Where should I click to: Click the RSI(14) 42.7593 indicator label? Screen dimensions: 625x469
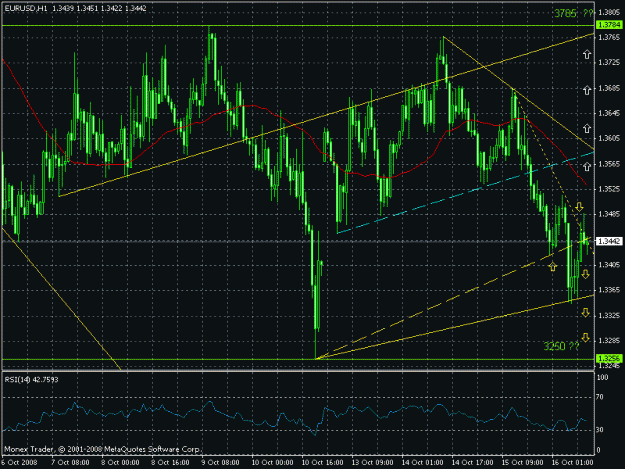[x=31, y=379]
